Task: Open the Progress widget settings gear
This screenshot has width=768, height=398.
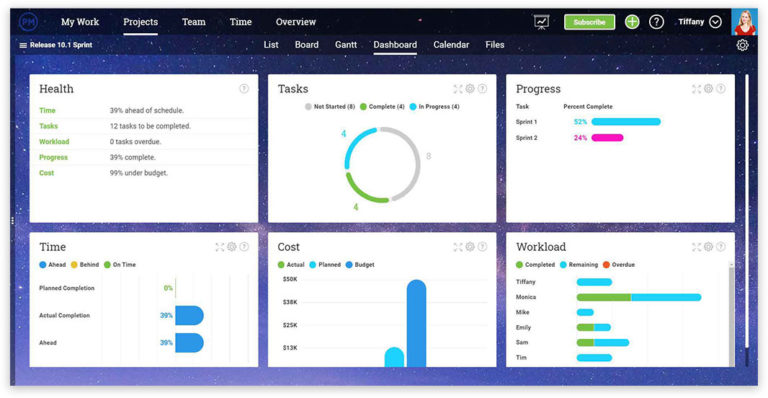Action: (x=708, y=89)
